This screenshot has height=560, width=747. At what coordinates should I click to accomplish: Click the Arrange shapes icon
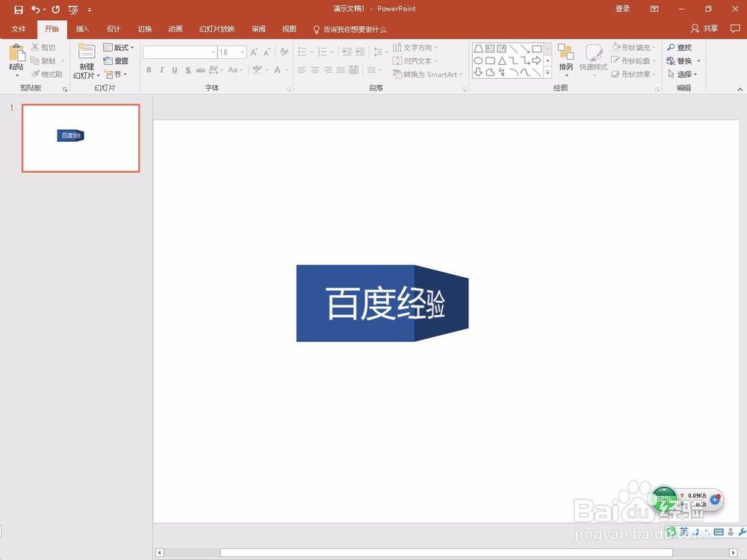point(565,52)
